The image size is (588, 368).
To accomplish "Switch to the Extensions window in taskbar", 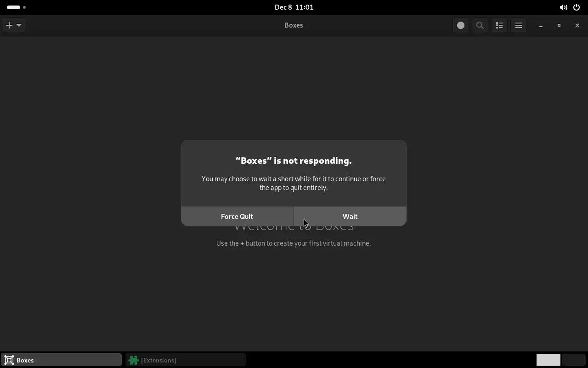I will click(x=186, y=360).
